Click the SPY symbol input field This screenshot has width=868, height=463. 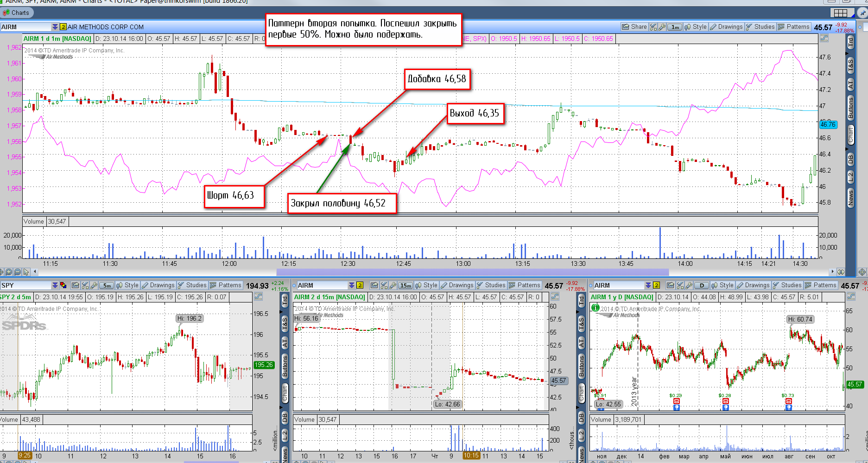pyautogui.click(x=25, y=285)
